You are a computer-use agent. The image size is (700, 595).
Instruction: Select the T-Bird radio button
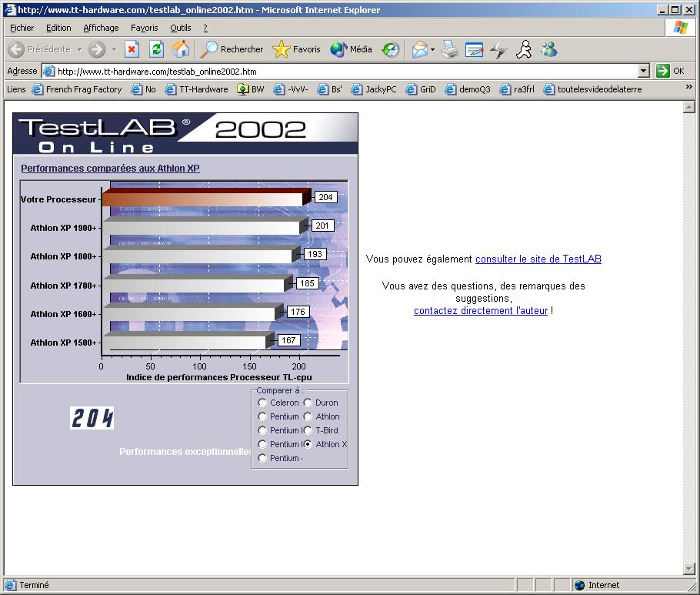(308, 430)
